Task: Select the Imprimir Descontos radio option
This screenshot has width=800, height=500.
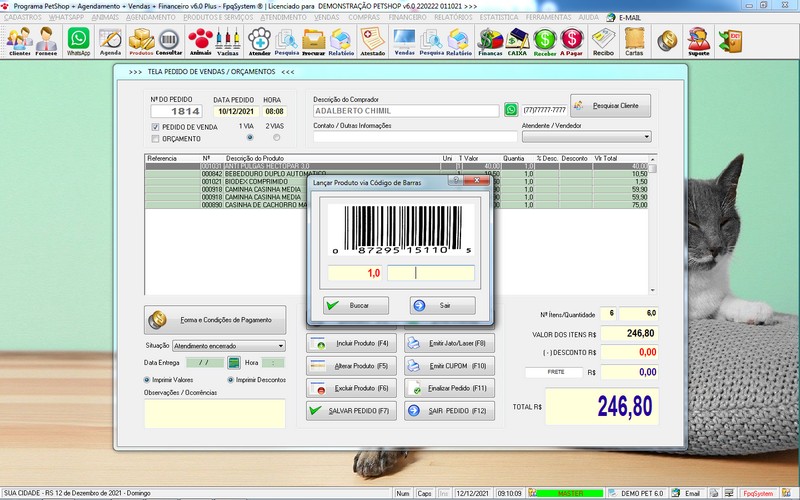Action: tap(230, 380)
